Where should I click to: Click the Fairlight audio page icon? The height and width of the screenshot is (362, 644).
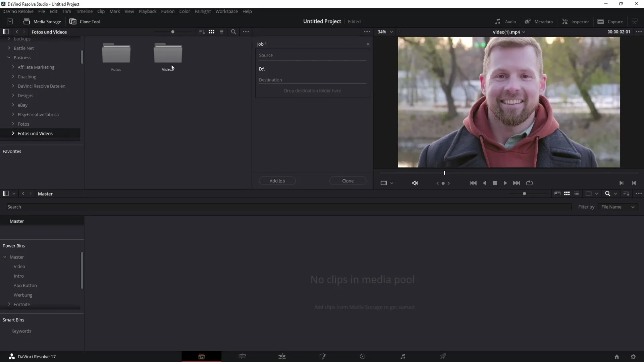tap(403, 356)
